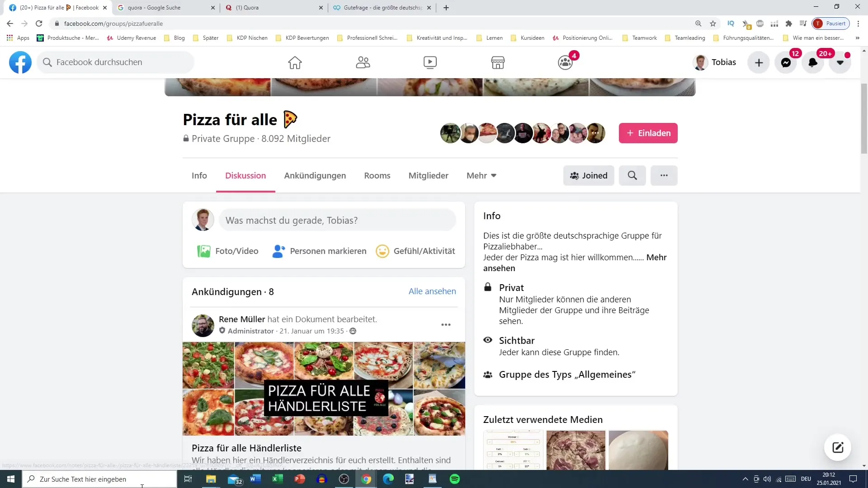Open the table screenshot media thumbnail
The height and width of the screenshot is (488, 868).
pyautogui.click(x=513, y=450)
